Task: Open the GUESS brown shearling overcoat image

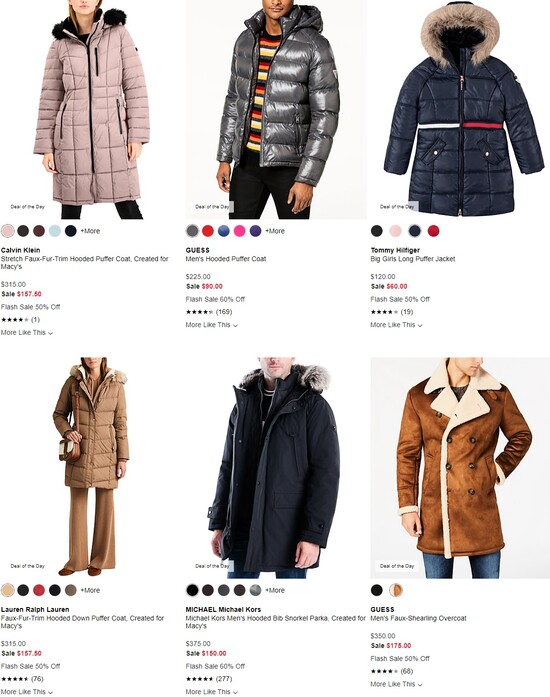Action: [x=460, y=468]
